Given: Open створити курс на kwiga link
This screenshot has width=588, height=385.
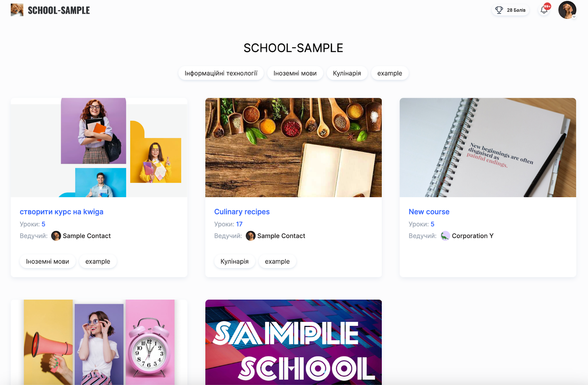Looking at the screenshot, I should pos(61,212).
